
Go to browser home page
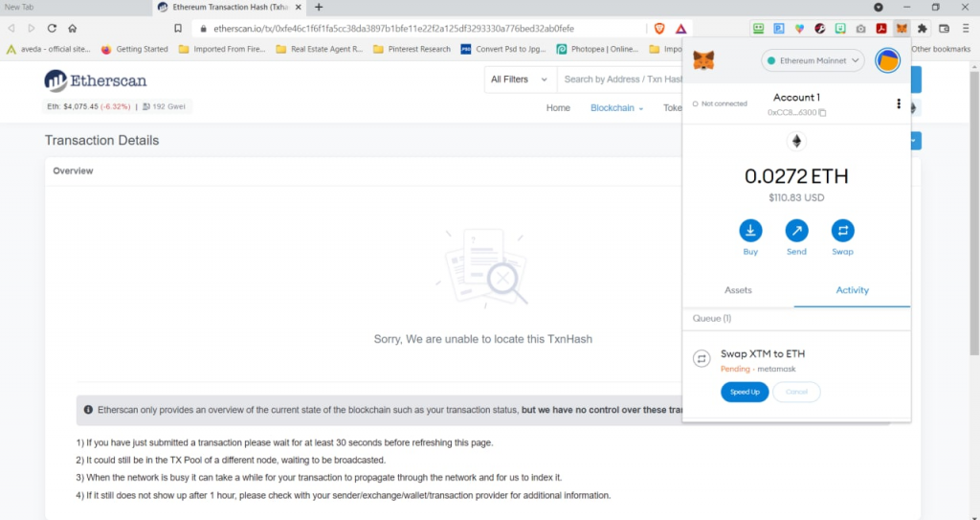(73, 28)
